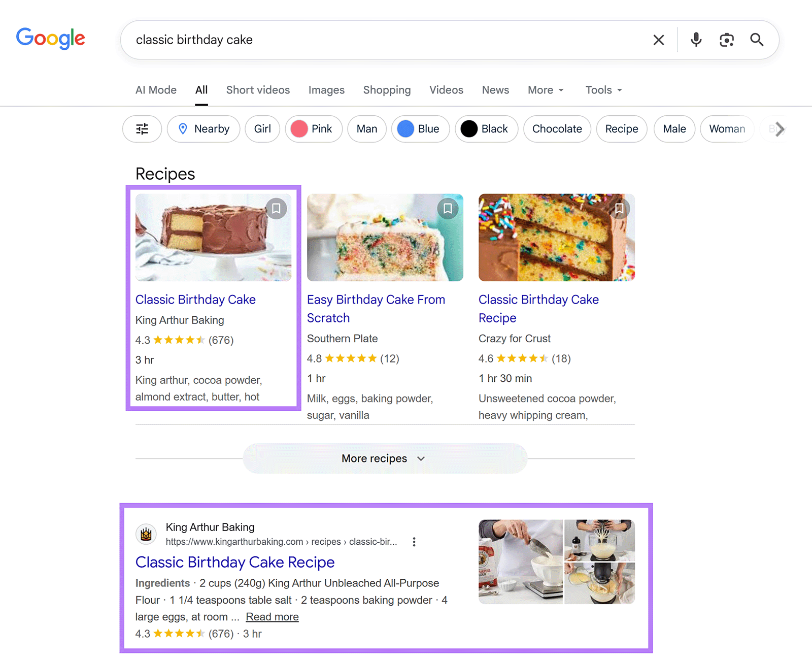Open the three-dot menu on King Arthur result
812x661 pixels.
(414, 542)
